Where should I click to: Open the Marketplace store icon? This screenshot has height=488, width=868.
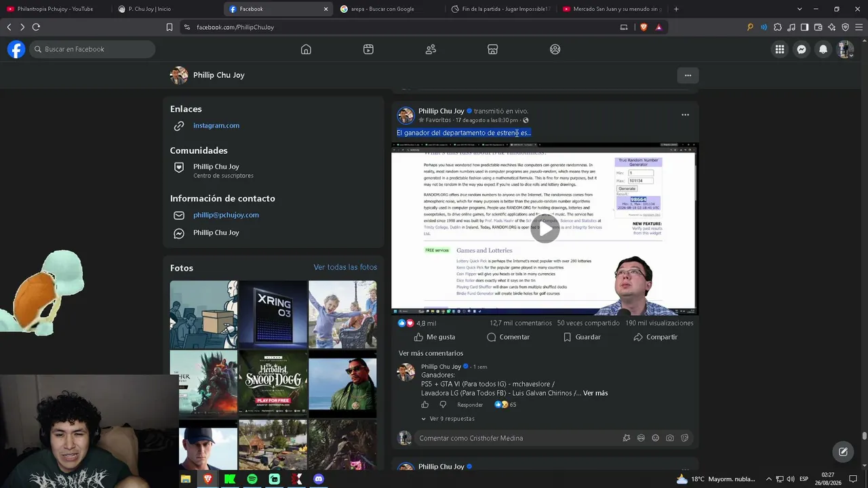point(493,49)
